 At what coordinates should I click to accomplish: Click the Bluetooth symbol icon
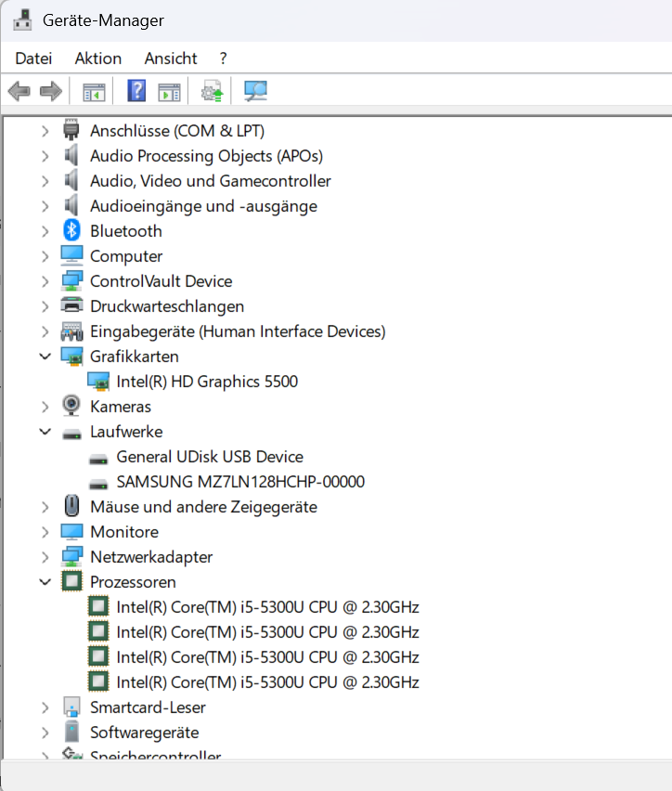(71, 230)
